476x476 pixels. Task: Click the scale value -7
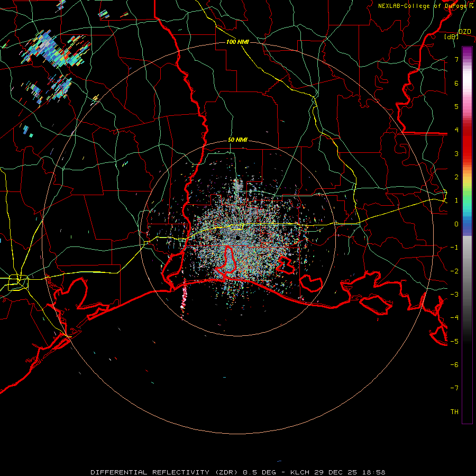454,388
